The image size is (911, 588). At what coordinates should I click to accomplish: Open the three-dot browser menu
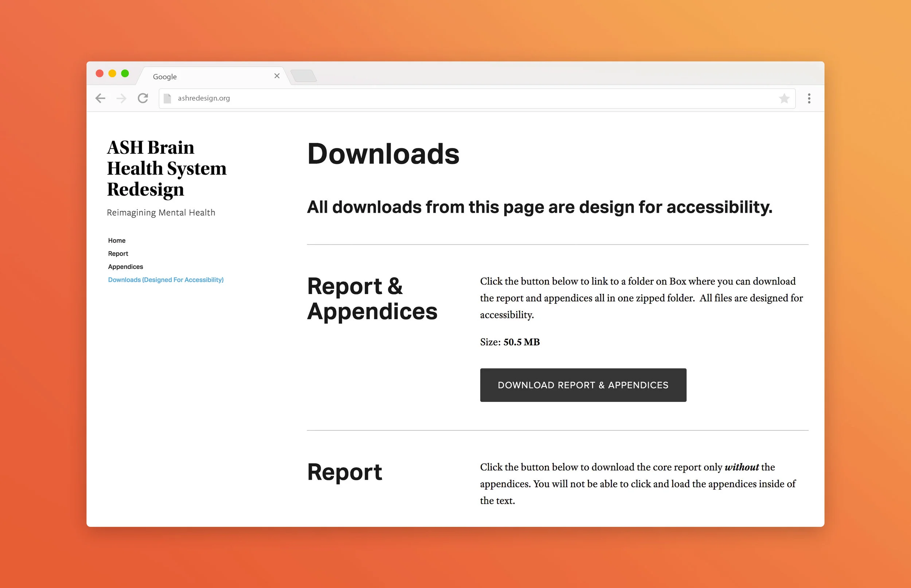(x=809, y=98)
